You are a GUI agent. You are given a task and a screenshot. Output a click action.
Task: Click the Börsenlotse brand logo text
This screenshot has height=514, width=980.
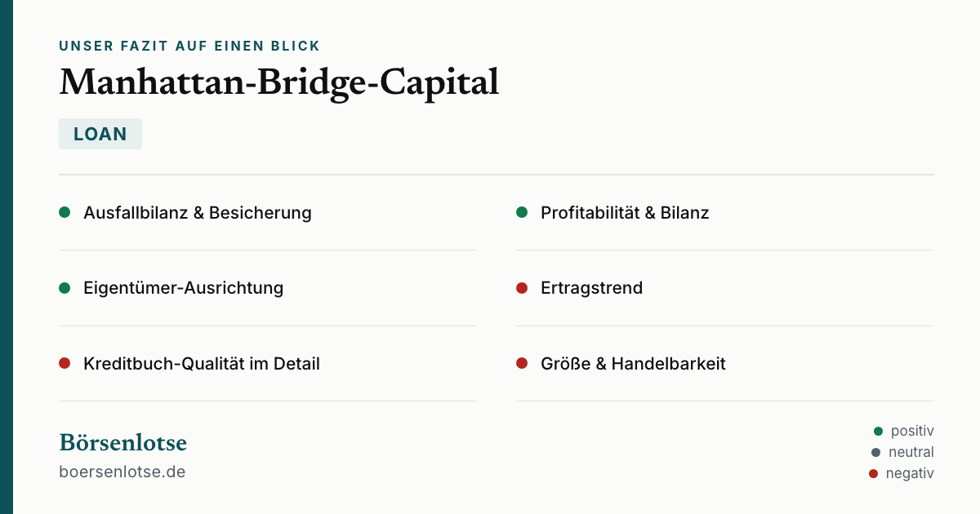[122, 443]
